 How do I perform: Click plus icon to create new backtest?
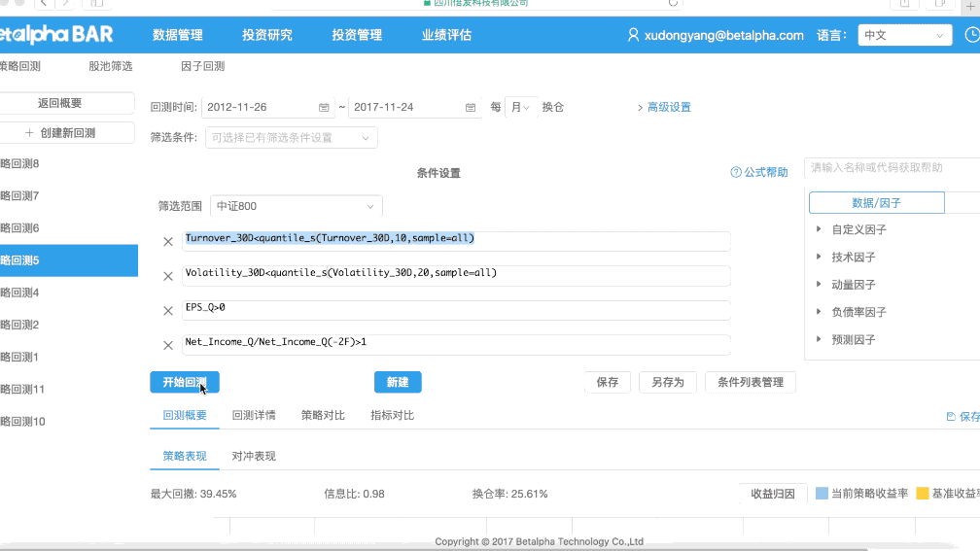[29, 133]
